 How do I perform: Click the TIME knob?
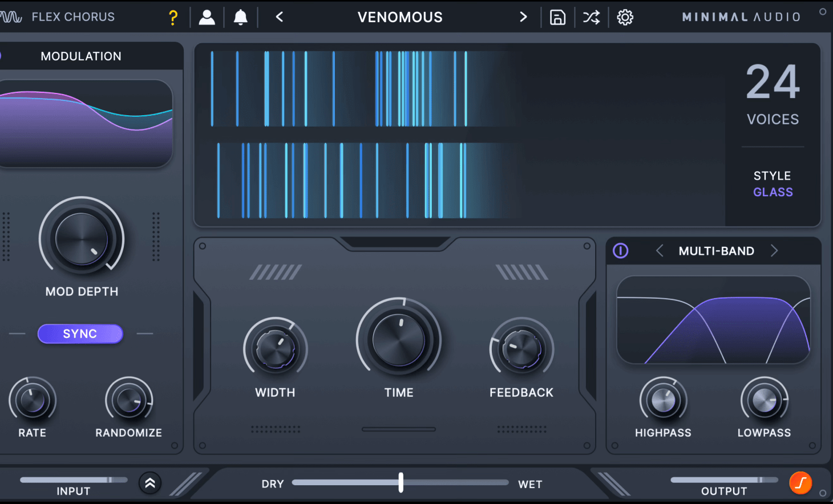(399, 340)
